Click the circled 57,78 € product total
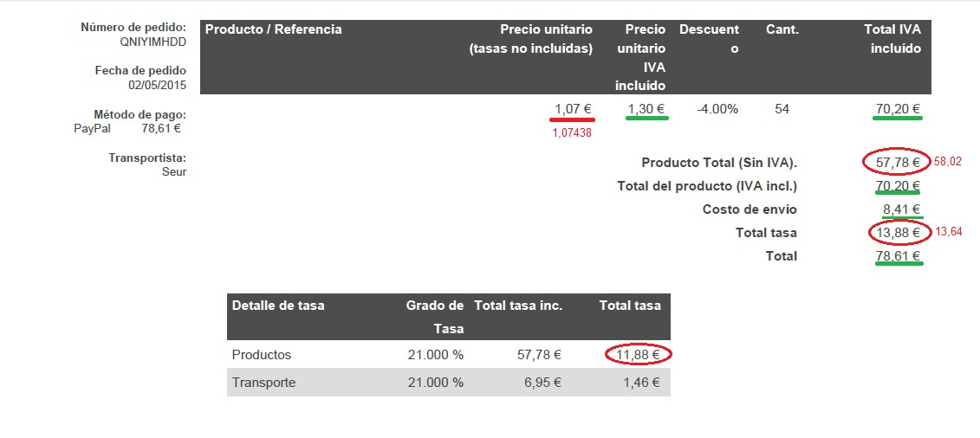Viewport: 980px width, 438px height. (897, 162)
